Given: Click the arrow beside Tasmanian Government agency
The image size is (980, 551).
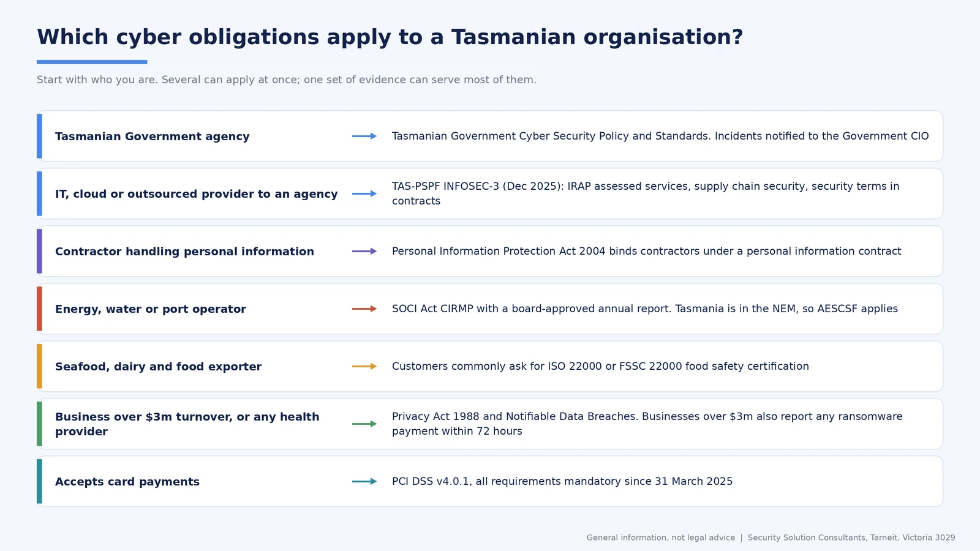Looking at the screenshot, I should [364, 136].
